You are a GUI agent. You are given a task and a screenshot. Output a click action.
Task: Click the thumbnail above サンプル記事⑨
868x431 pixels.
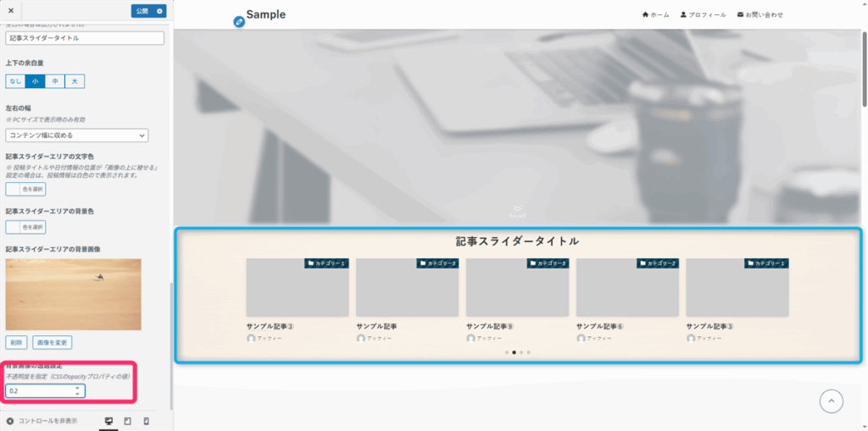coord(517,287)
